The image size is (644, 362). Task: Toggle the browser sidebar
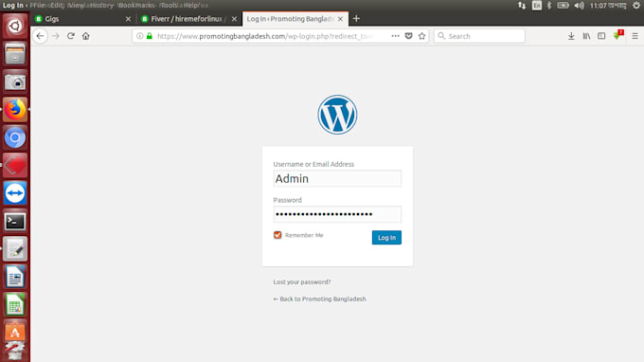(x=601, y=36)
